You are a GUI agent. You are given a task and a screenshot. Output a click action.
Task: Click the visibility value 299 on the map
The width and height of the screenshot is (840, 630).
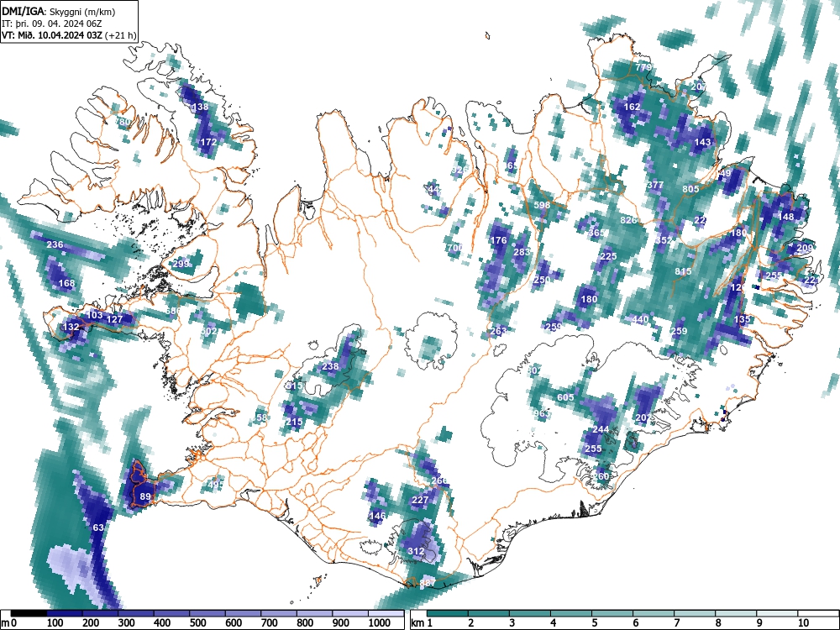pos(181,264)
